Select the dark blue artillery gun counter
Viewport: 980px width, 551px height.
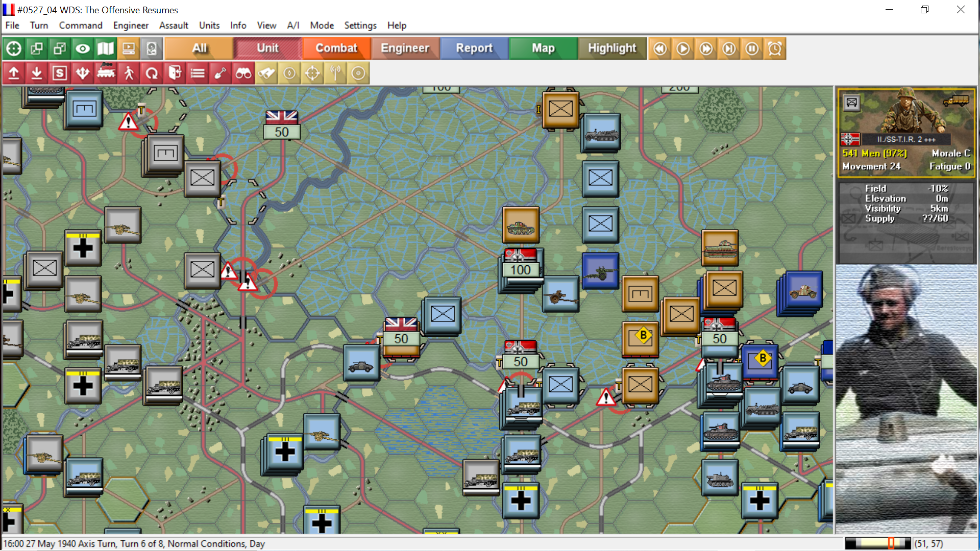[x=600, y=271]
